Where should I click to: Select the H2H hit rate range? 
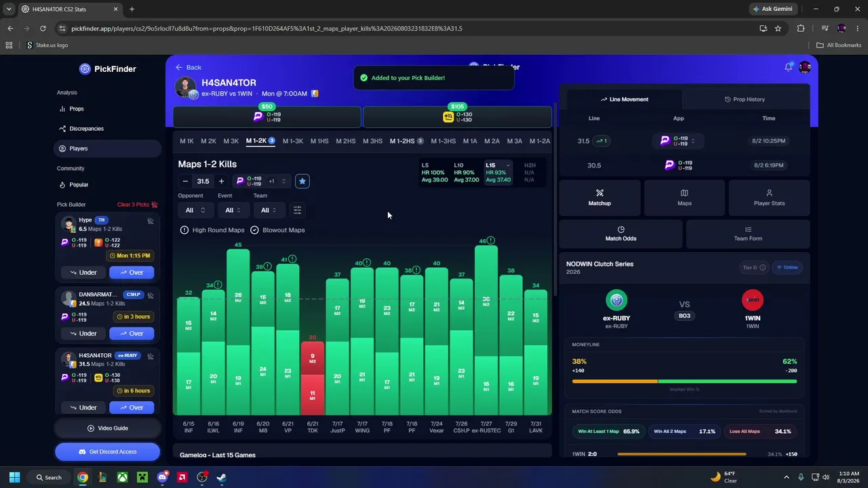point(530,172)
